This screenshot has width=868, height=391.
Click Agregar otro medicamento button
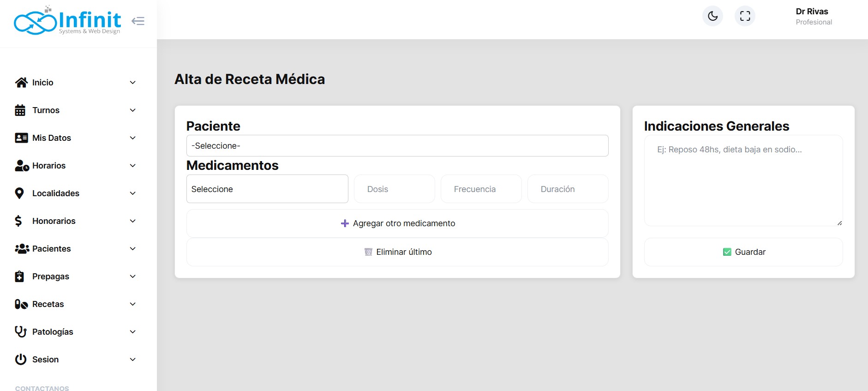pos(397,223)
